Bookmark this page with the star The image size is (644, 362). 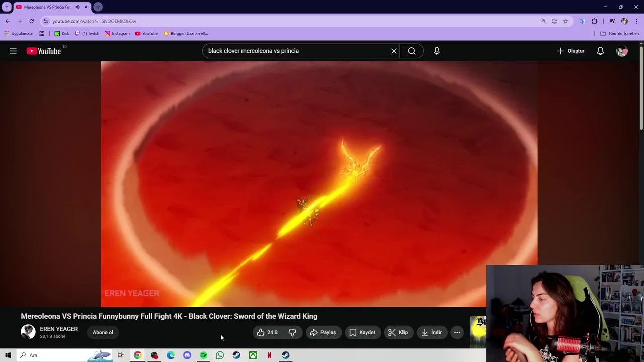click(x=566, y=21)
